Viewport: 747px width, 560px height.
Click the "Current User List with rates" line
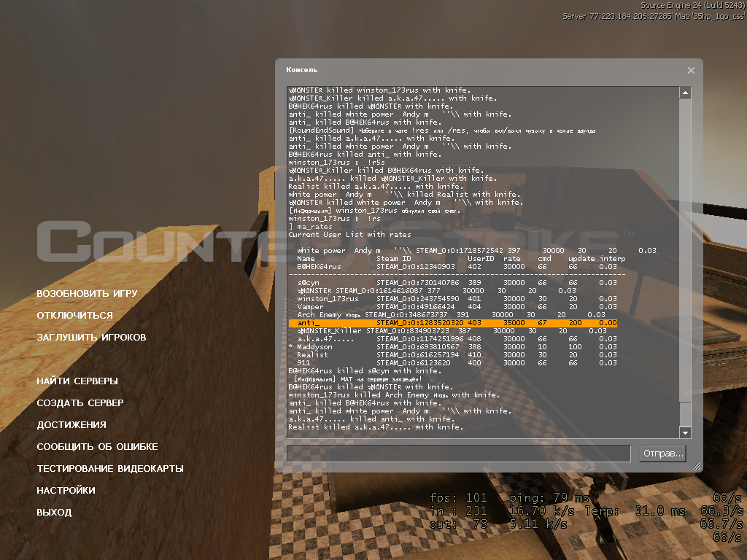coord(349,235)
